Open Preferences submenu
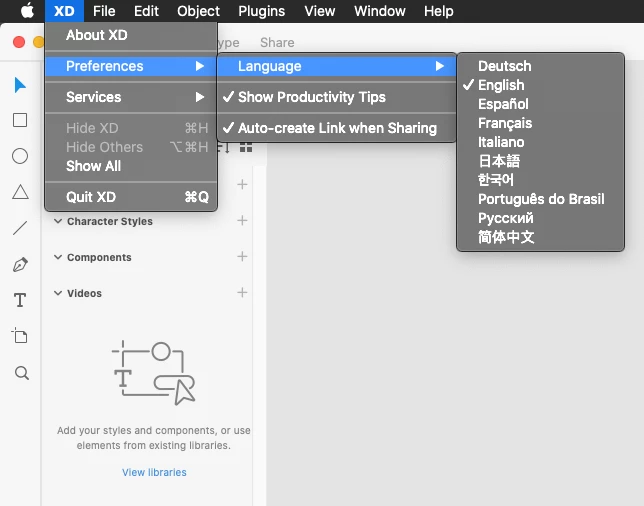Viewport: 644px width, 506px height. 131,66
